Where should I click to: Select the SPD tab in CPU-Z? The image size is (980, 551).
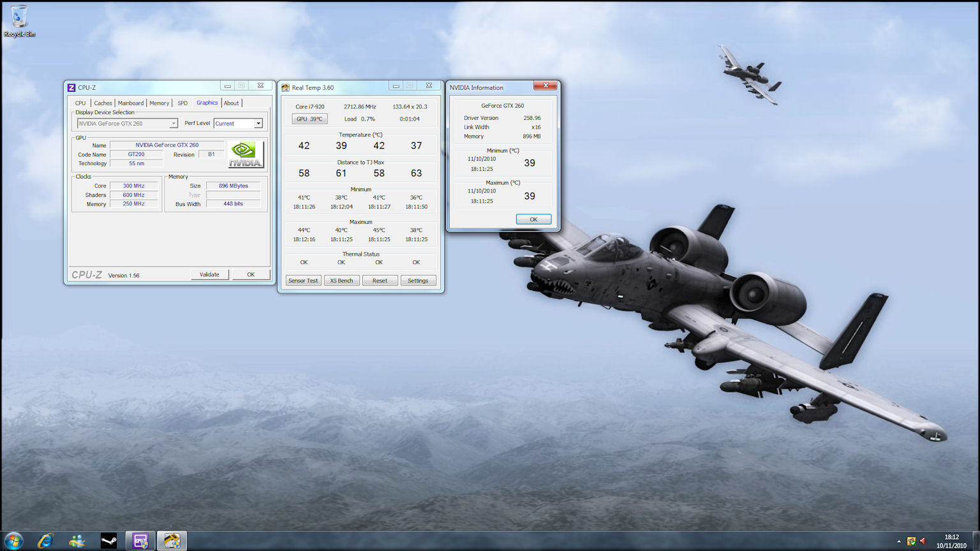pos(182,103)
